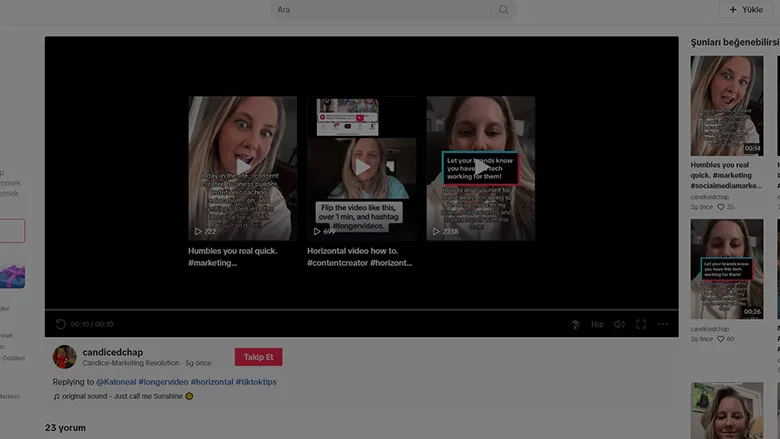This screenshot has width=780, height=439.
Task: Replay the video with the restart icon
Action: coord(61,324)
